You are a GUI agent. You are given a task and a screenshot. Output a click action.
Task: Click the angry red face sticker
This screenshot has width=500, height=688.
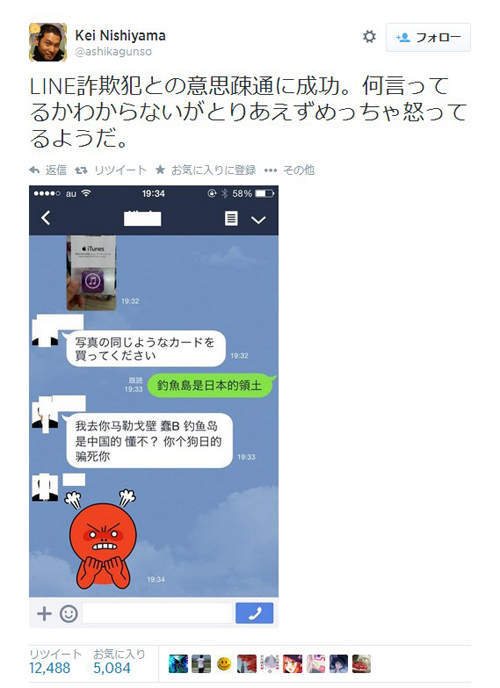click(103, 540)
